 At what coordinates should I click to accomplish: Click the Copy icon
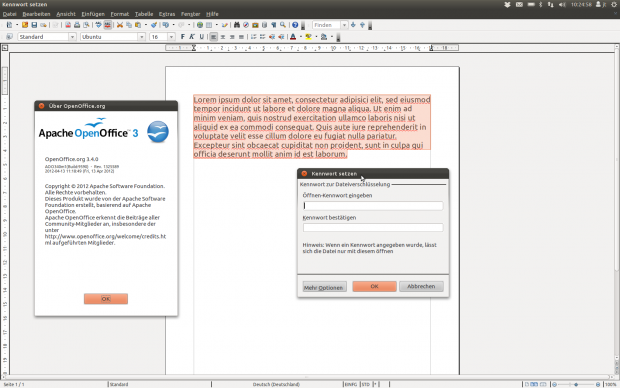(129, 25)
